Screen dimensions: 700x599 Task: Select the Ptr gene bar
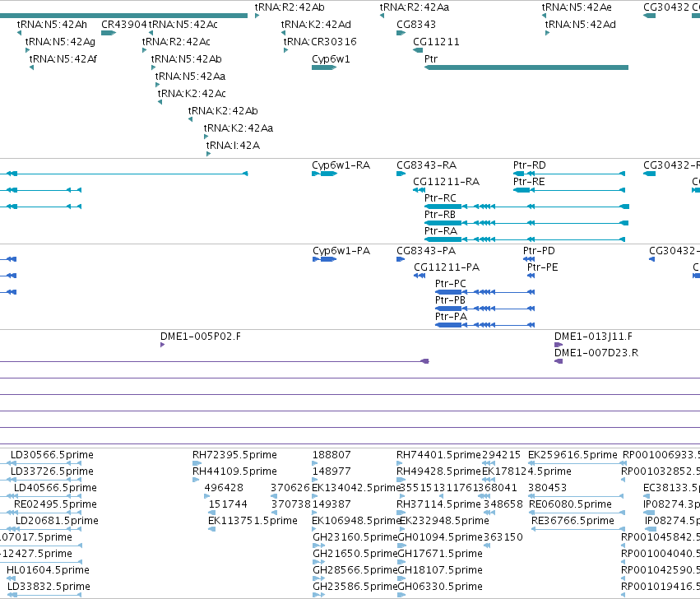coord(526,67)
